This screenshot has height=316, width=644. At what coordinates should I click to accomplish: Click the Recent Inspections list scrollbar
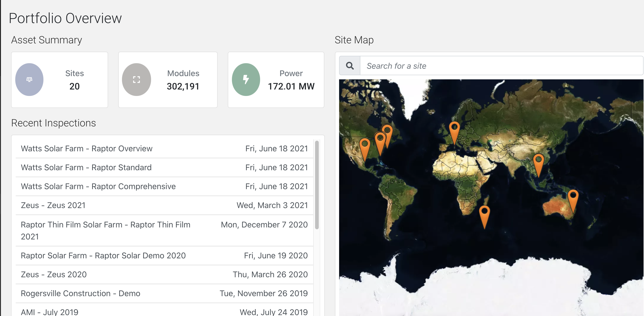click(317, 185)
